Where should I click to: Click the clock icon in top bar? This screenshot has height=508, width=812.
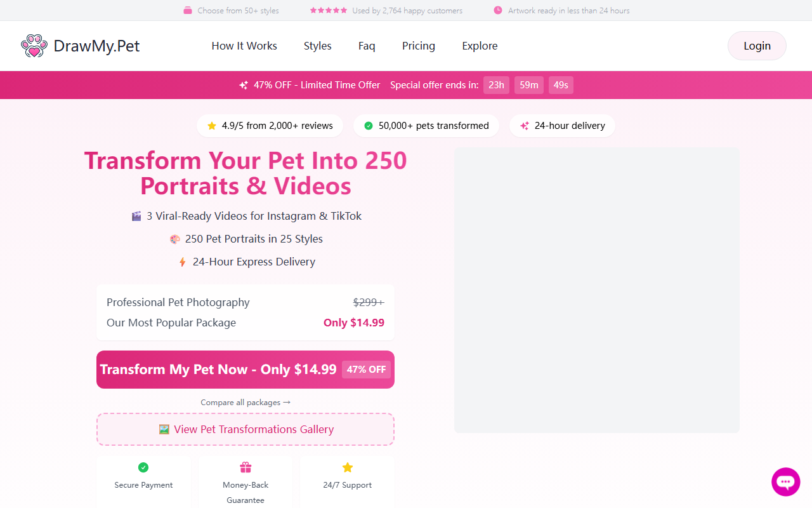pyautogui.click(x=498, y=10)
